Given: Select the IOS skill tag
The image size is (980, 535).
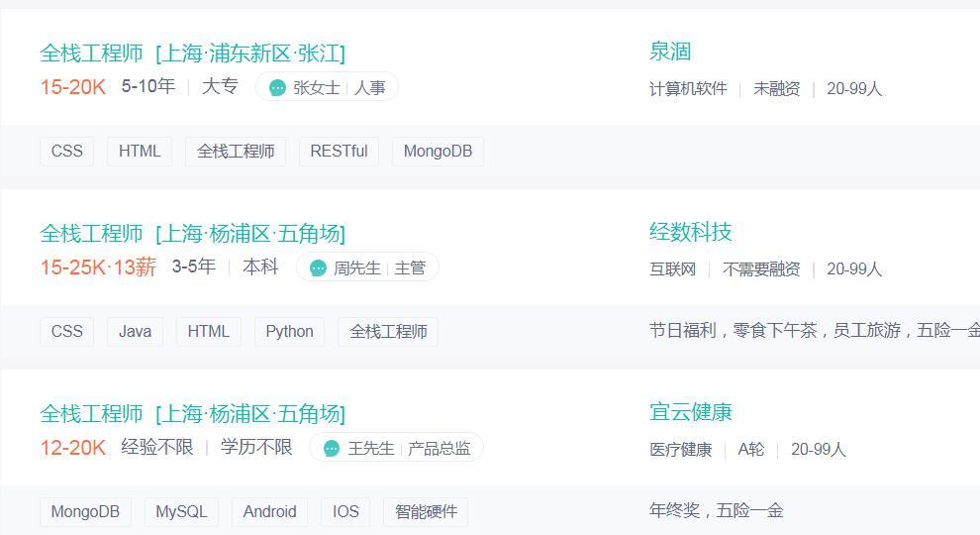Looking at the screenshot, I should point(345,512).
